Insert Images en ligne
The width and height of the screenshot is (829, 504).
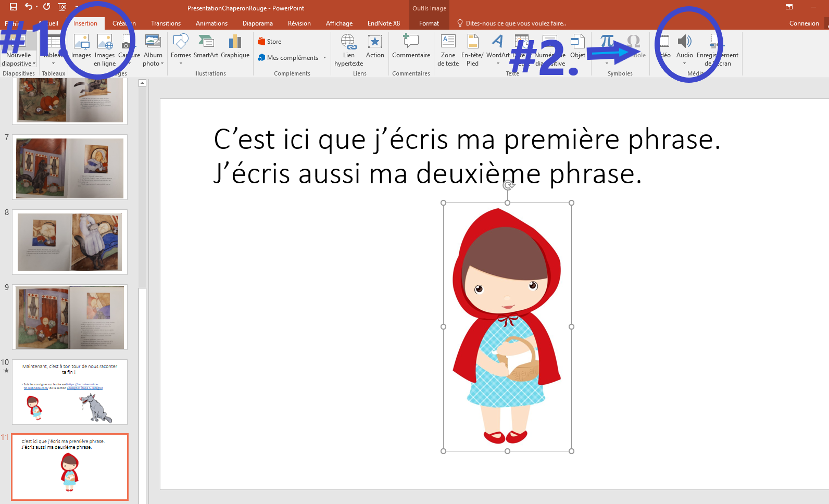(x=105, y=51)
